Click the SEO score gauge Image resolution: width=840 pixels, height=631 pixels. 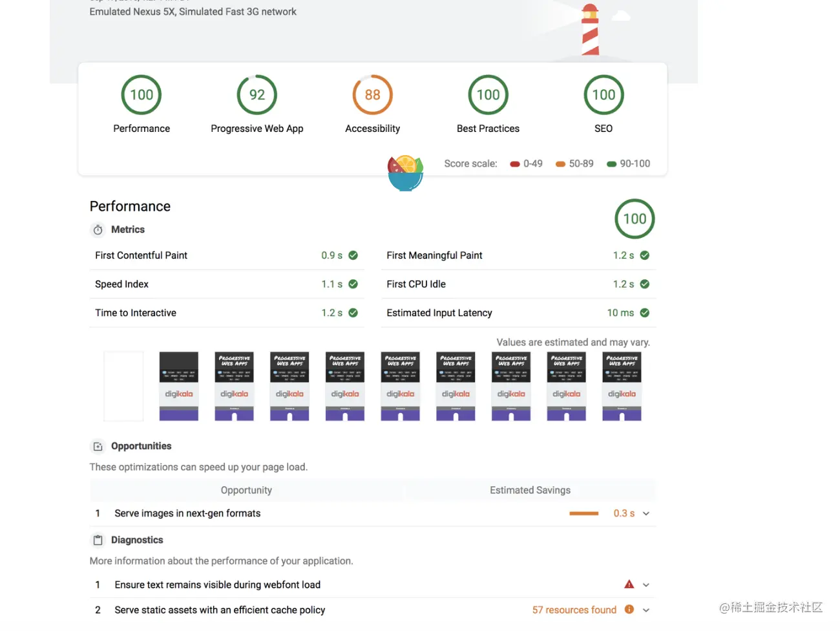coord(604,95)
